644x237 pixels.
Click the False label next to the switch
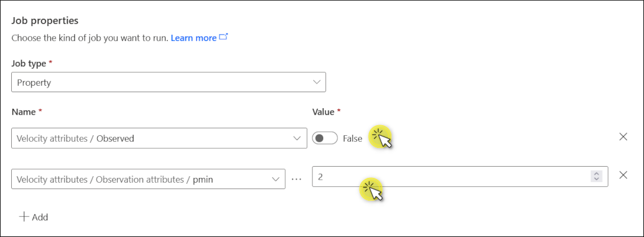coord(352,139)
